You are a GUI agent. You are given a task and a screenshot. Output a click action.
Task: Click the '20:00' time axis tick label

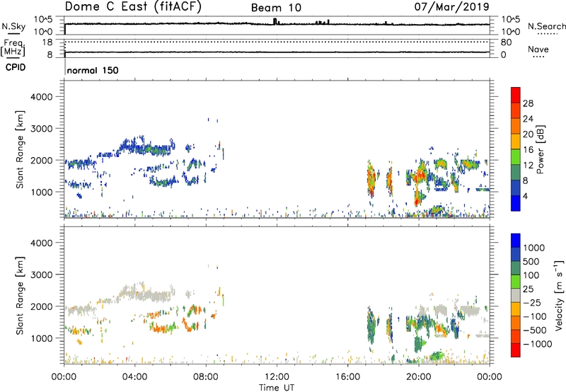coord(419,377)
